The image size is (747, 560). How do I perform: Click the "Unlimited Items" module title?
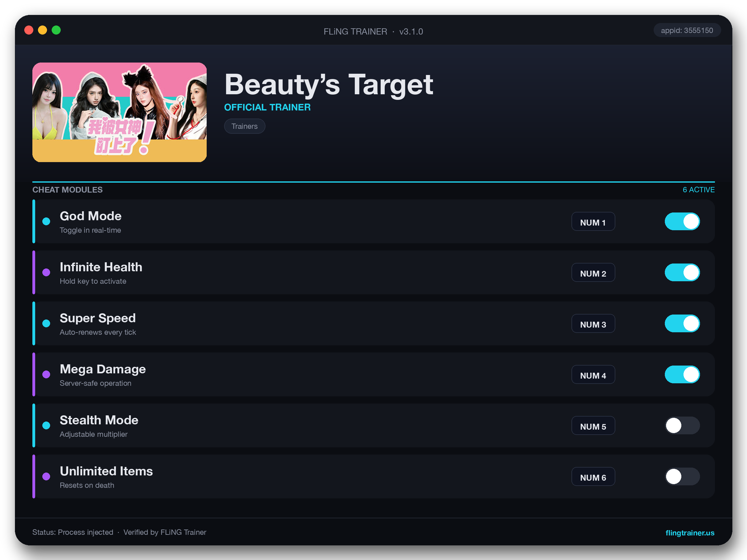pos(106,471)
